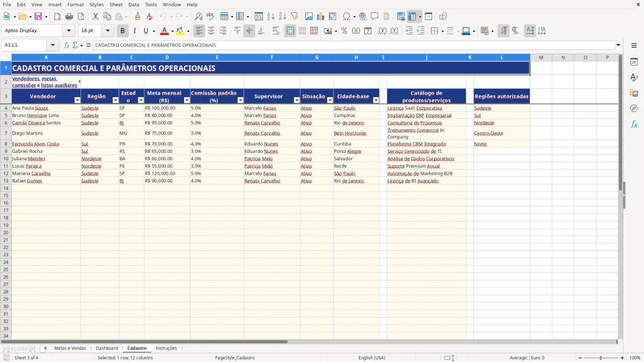Click the Cut scissors icon
This screenshot has width=644, height=362.
[x=95, y=17]
